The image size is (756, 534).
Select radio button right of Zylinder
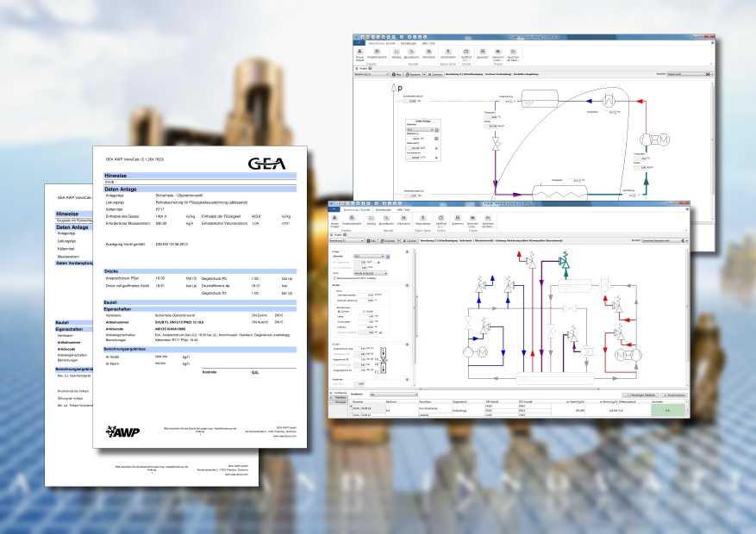362,311
